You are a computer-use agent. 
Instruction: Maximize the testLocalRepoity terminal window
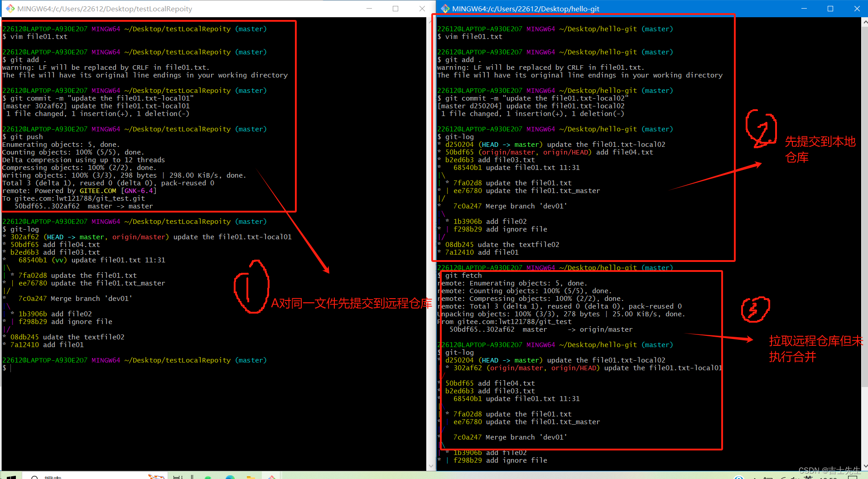[395, 9]
